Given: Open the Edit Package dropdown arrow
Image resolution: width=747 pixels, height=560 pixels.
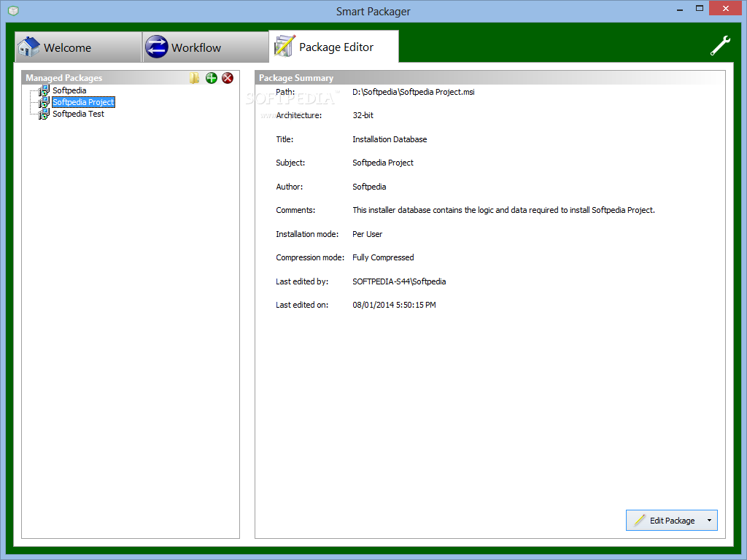Looking at the screenshot, I should point(709,520).
